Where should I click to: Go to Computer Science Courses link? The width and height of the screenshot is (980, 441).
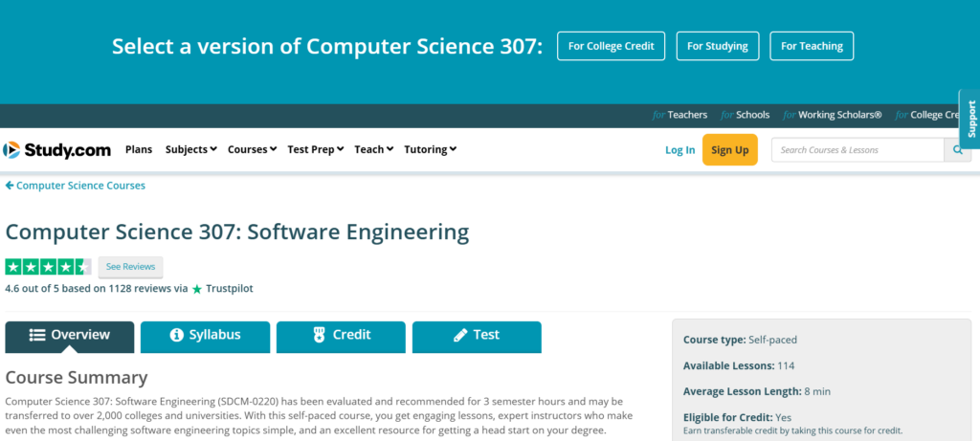80,186
